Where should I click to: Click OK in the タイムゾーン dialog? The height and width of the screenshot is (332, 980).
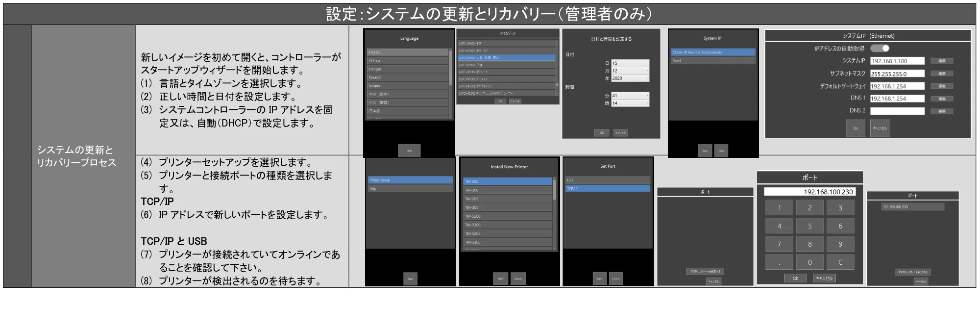point(500,101)
